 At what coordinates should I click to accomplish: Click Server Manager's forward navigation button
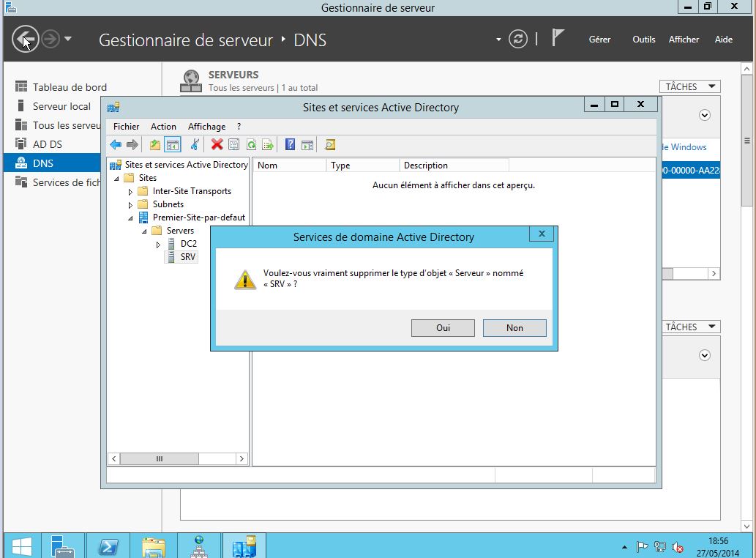click(50, 39)
